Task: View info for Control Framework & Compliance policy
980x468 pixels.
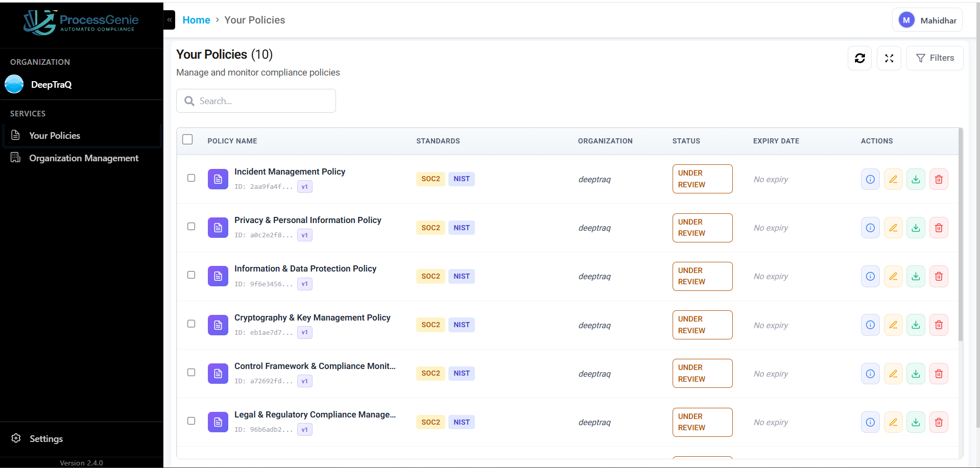Action: [x=870, y=374]
